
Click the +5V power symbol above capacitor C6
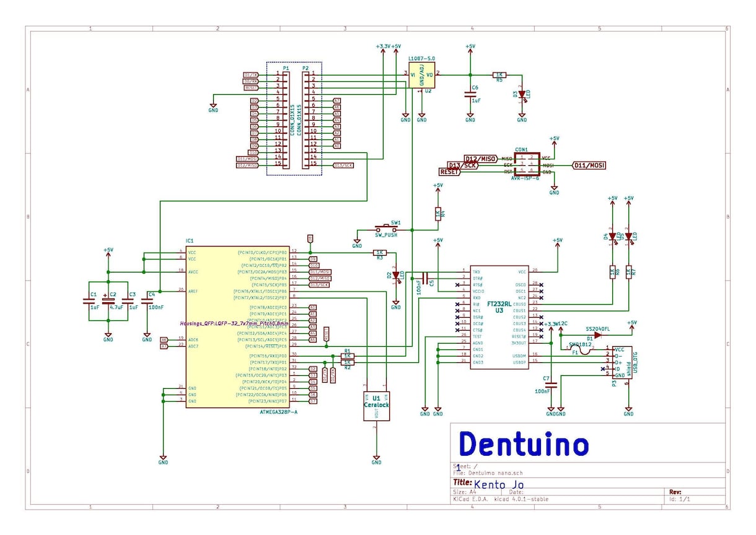click(x=470, y=48)
